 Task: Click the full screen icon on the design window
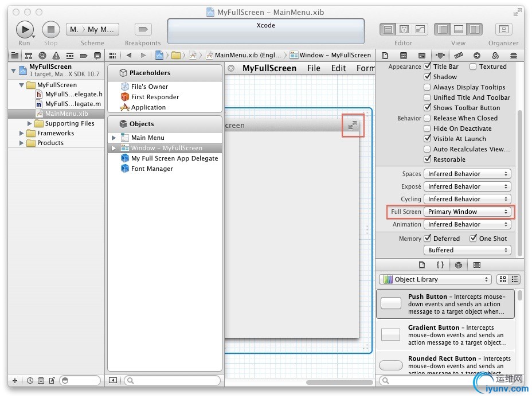[x=353, y=125]
